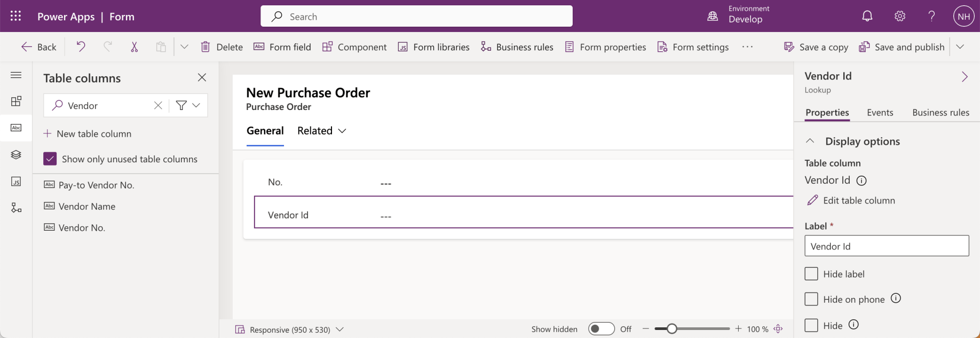This screenshot has width=980, height=338.
Task: Expand the Related tab dropdown
Action: click(322, 131)
